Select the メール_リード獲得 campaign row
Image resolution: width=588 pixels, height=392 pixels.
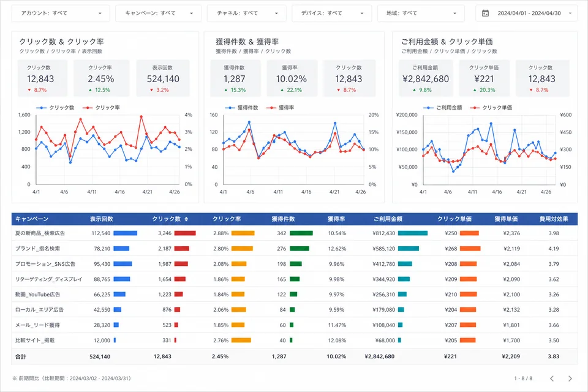pyautogui.click(x=295, y=325)
